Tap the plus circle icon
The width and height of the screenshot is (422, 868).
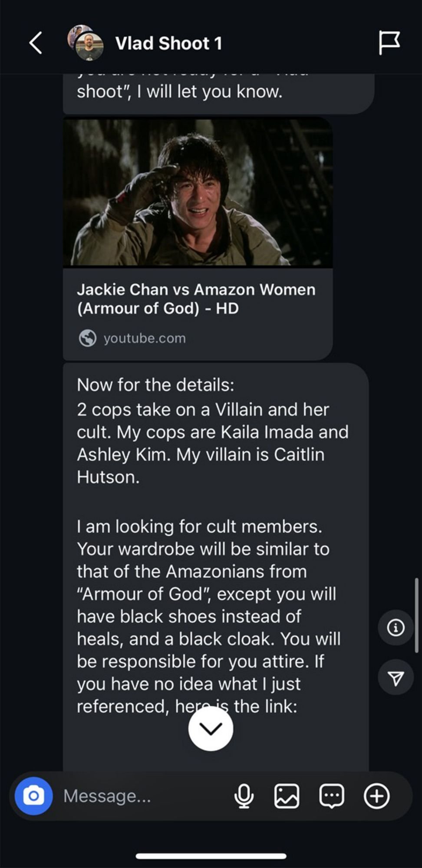click(376, 796)
